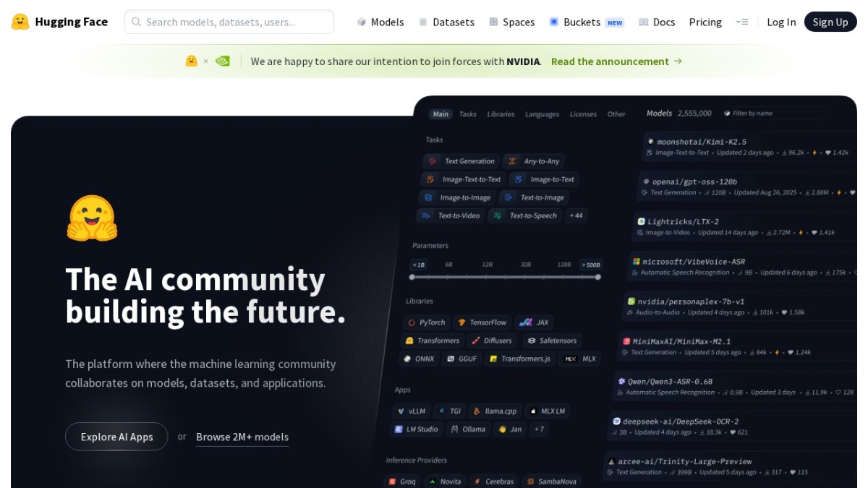Open the Read the announcement link

616,61
